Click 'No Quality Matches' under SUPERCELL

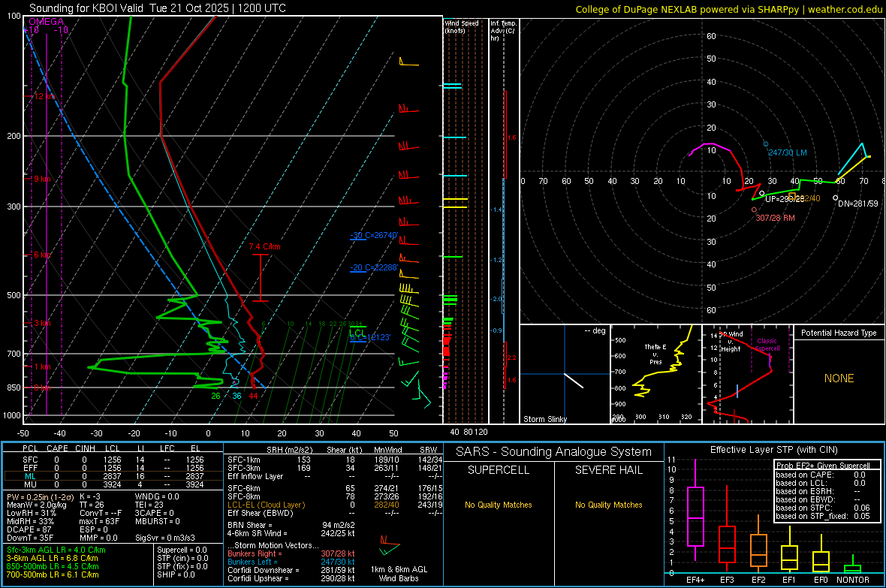[x=499, y=505]
